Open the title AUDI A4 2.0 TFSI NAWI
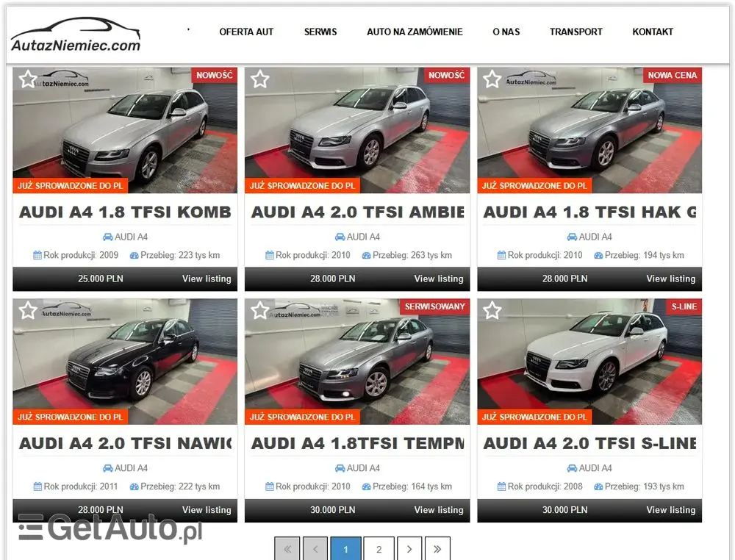The image size is (735, 560). click(x=125, y=443)
